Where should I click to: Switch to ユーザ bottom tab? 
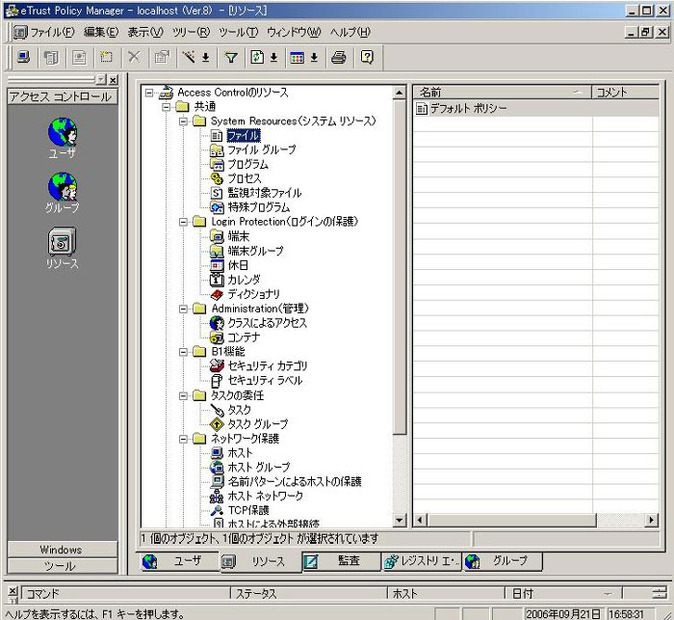180,561
